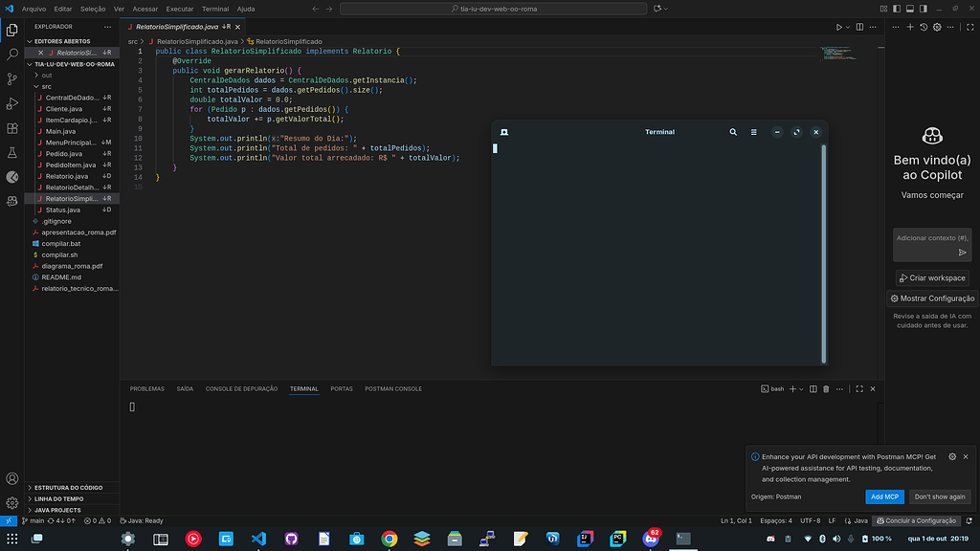
Task: Kill the terminal with the trash icon
Action: click(x=826, y=388)
